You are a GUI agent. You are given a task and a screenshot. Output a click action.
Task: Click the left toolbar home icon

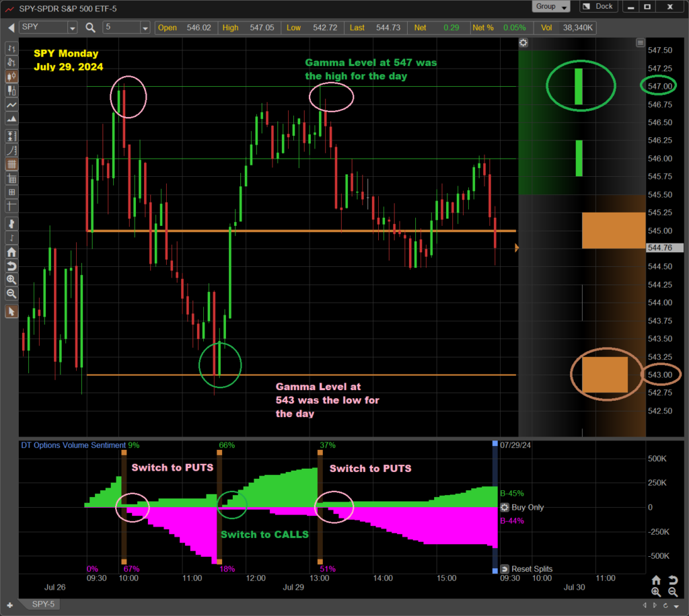tap(11, 252)
